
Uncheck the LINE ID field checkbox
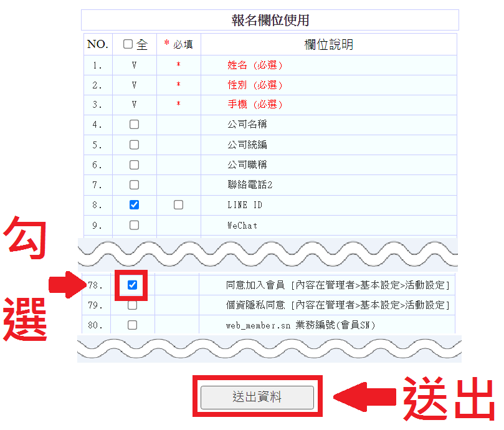pos(134,204)
